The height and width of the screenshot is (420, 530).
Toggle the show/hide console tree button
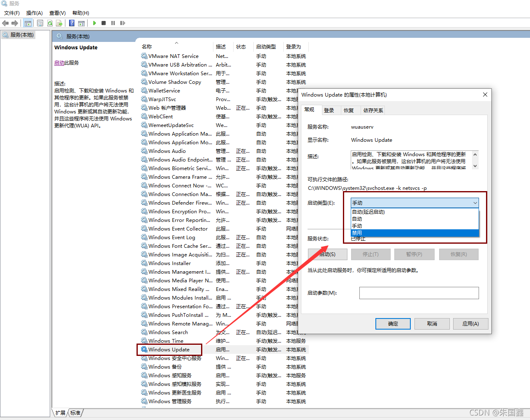28,23
